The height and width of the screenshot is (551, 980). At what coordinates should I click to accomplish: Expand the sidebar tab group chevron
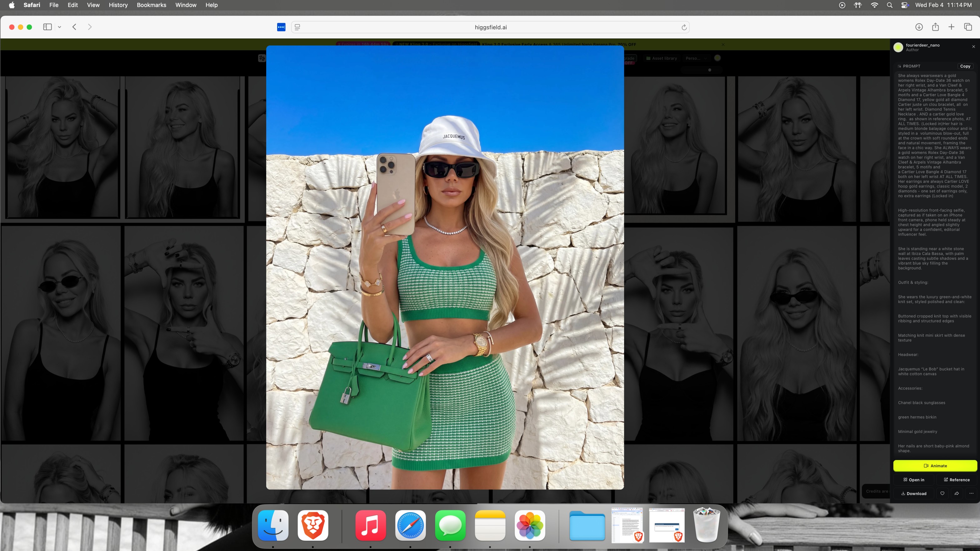(59, 27)
